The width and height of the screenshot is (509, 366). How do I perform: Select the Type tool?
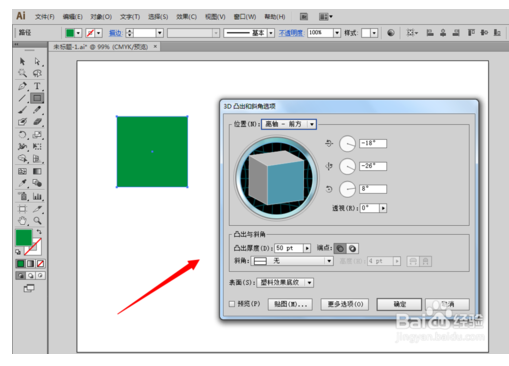pos(37,86)
